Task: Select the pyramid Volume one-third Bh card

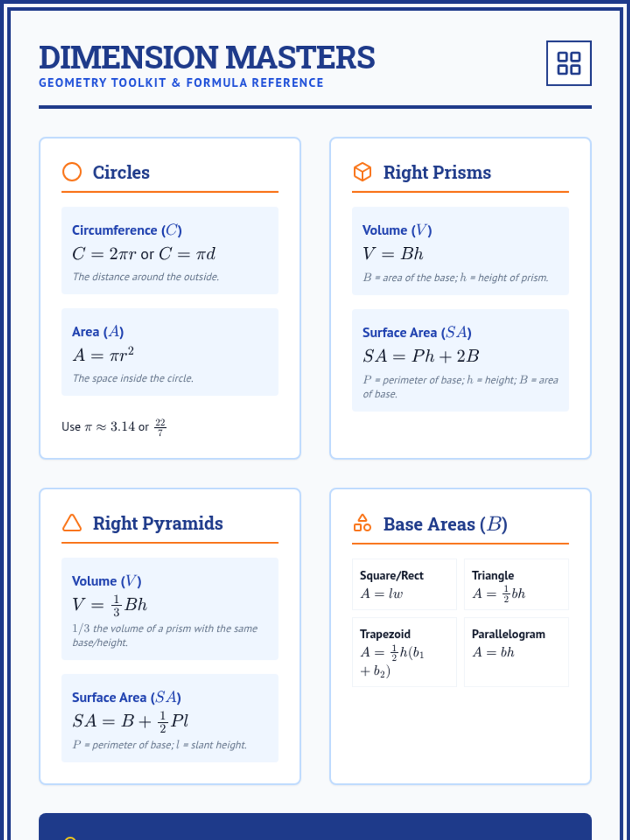Action: point(170,608)
